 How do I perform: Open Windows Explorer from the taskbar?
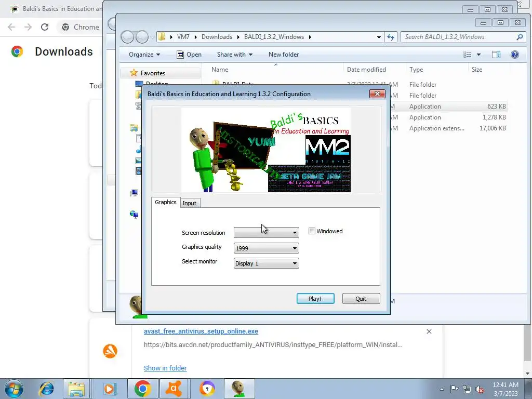point(76,389)
